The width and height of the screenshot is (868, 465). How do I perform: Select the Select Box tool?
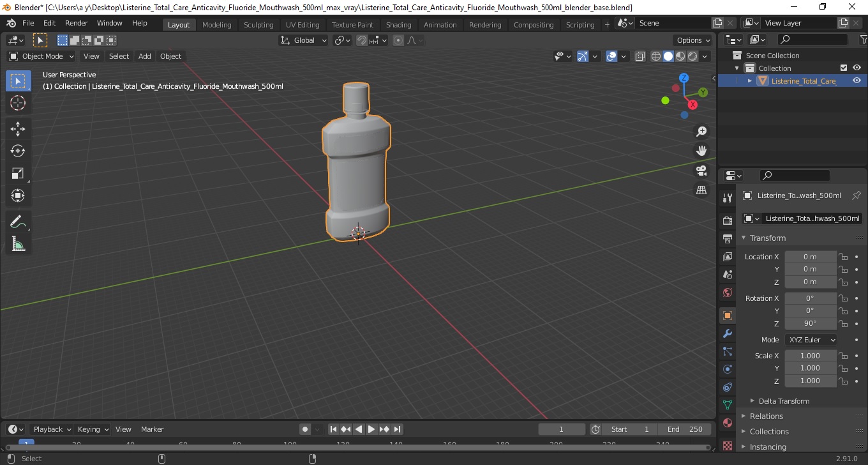pos(18,81)
